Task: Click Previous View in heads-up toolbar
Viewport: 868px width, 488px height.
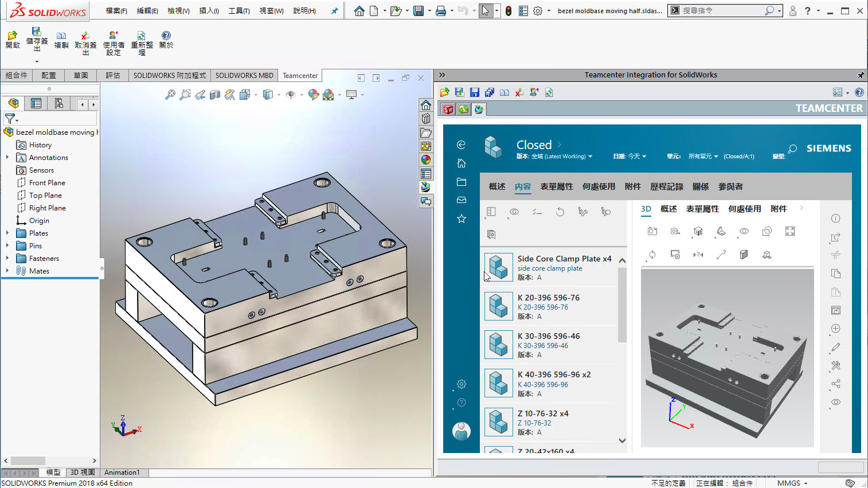Action: (200, 95)
